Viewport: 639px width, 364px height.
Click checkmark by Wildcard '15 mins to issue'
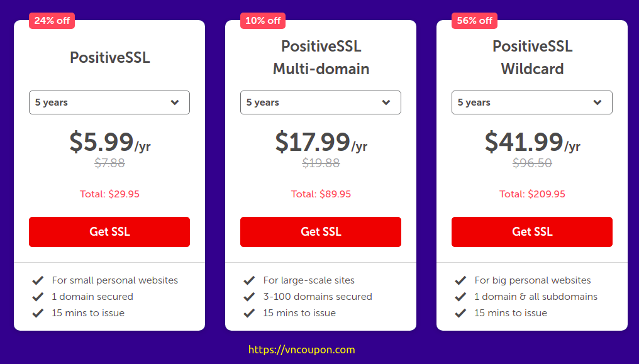[x=460, y=313]
